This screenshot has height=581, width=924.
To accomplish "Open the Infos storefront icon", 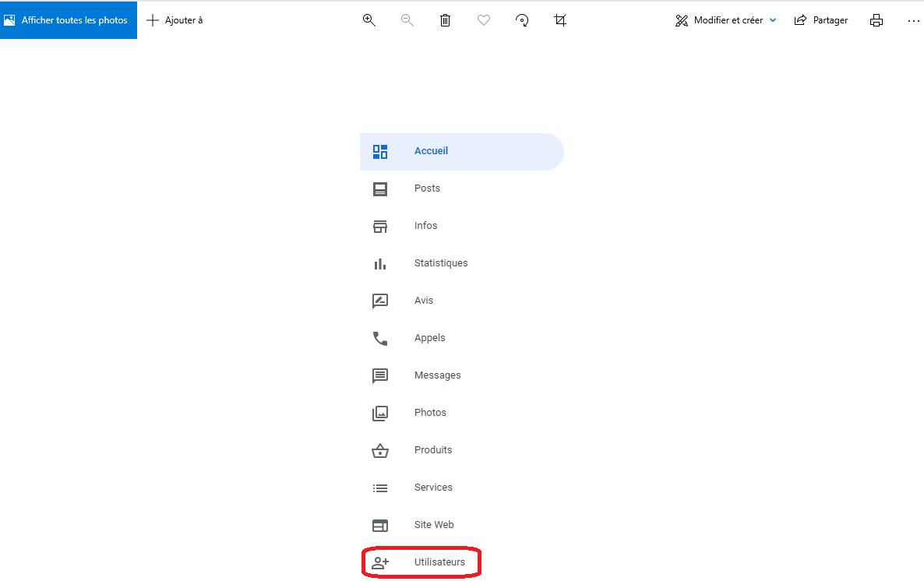I will pos(380,227).
